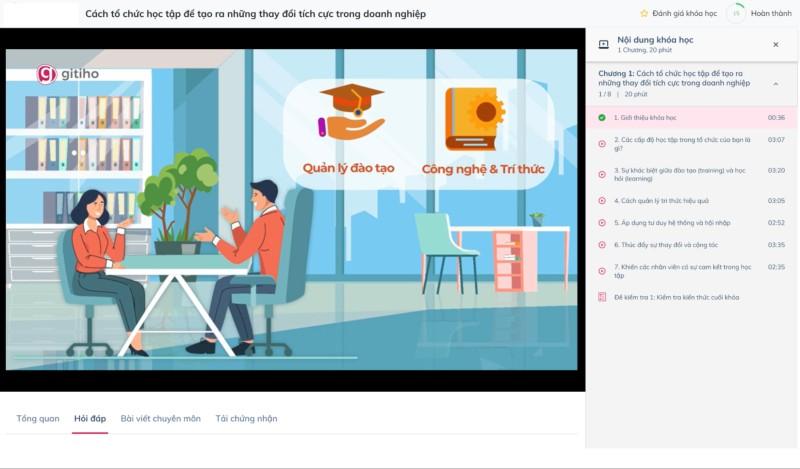Open lesson 7. Khiến các nhân viên có sự cam kết

coord(691,271)
